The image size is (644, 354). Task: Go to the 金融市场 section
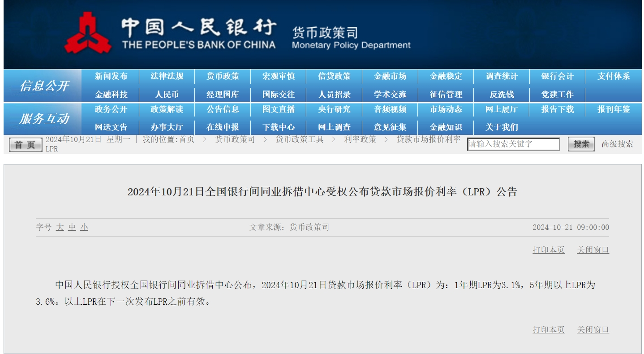click(x=390, y=76)
